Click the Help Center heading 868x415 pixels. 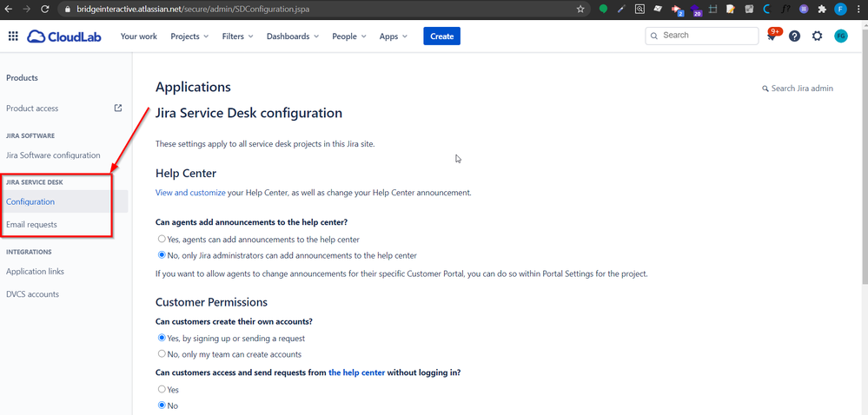tap(186, 173)
